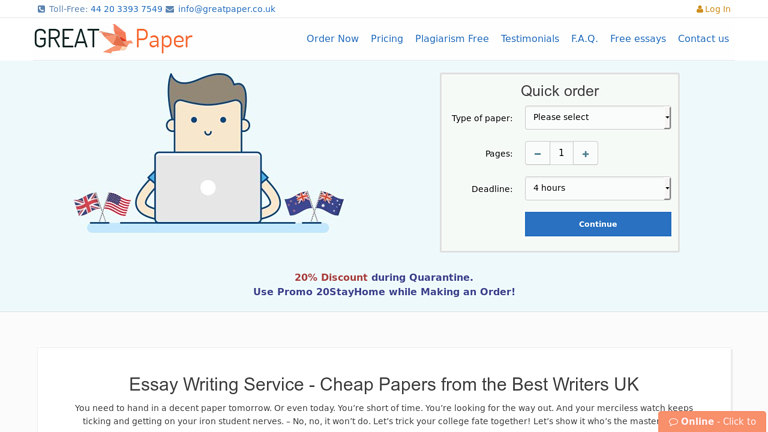Click the info@greatpaper.co.uk email link
This screenshot has width=768, height=432.
point(227,9)
